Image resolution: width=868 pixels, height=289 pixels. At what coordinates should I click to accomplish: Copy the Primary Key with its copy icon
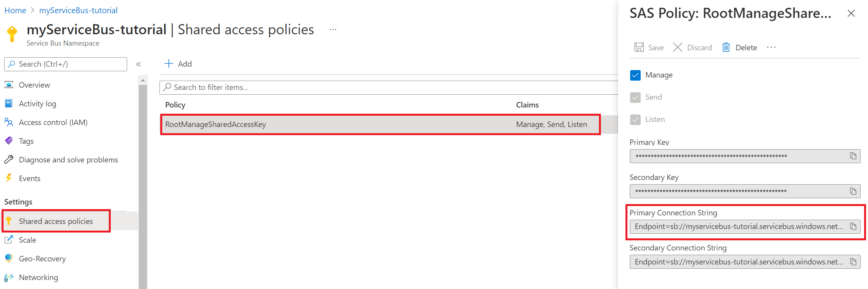click(854, 156)
